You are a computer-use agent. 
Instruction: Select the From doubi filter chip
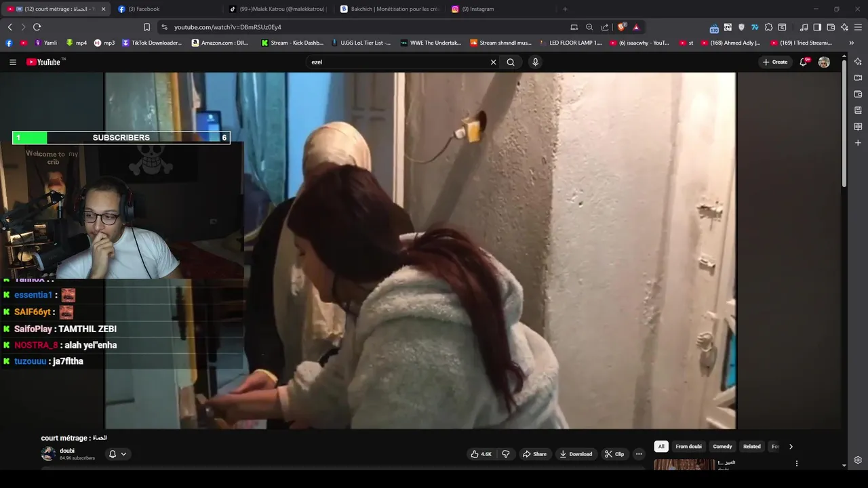688,447
